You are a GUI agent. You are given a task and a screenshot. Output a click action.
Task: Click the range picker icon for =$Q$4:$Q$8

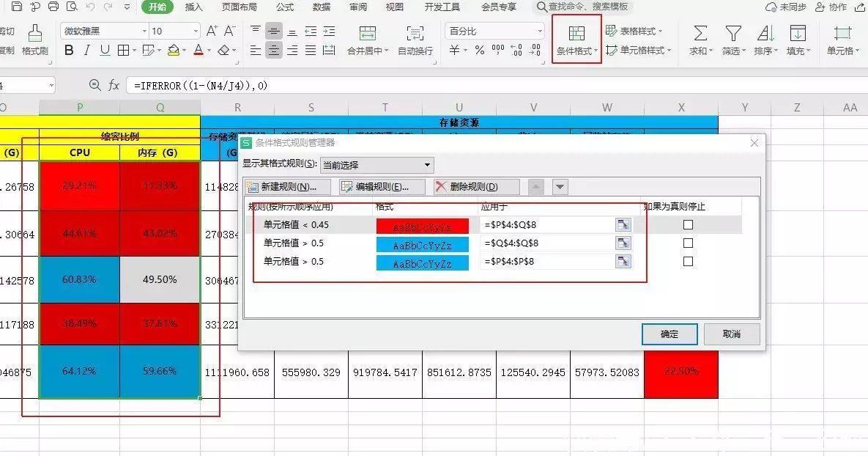pos(623,243)
